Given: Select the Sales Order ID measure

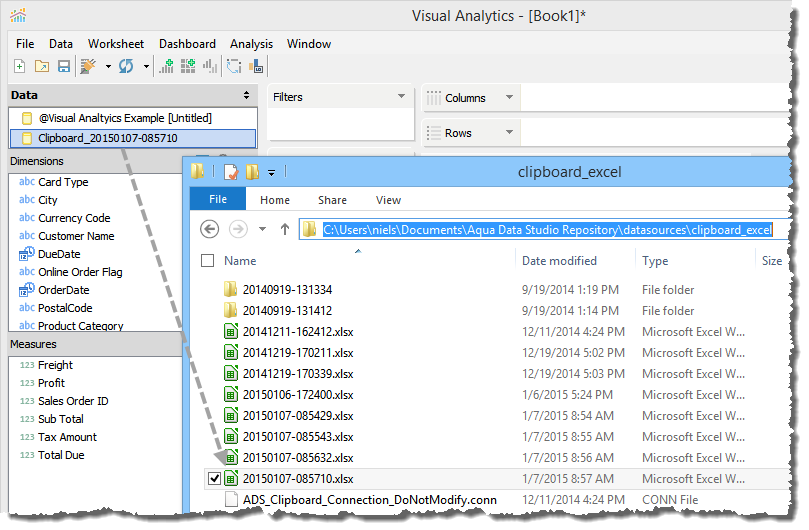Looking at the screenshot, I should click(73, 401).
